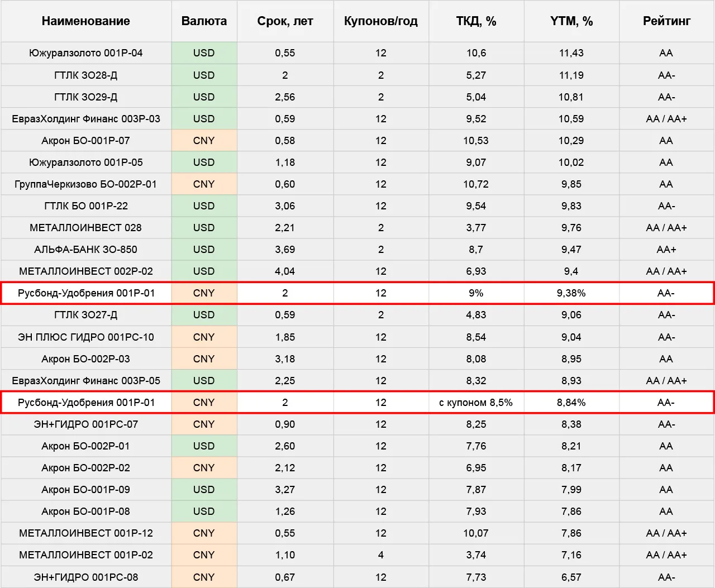Click USD currency in the ГТЛК ЗО27-Д row
Viewport: 715px width, 588px height.
click(204, 314)
